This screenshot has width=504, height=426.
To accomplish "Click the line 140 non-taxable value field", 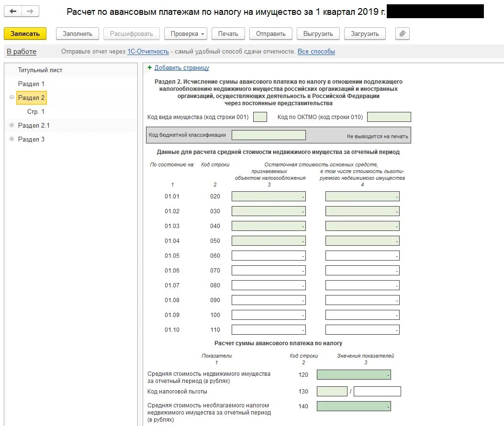I will coord(354,406).
